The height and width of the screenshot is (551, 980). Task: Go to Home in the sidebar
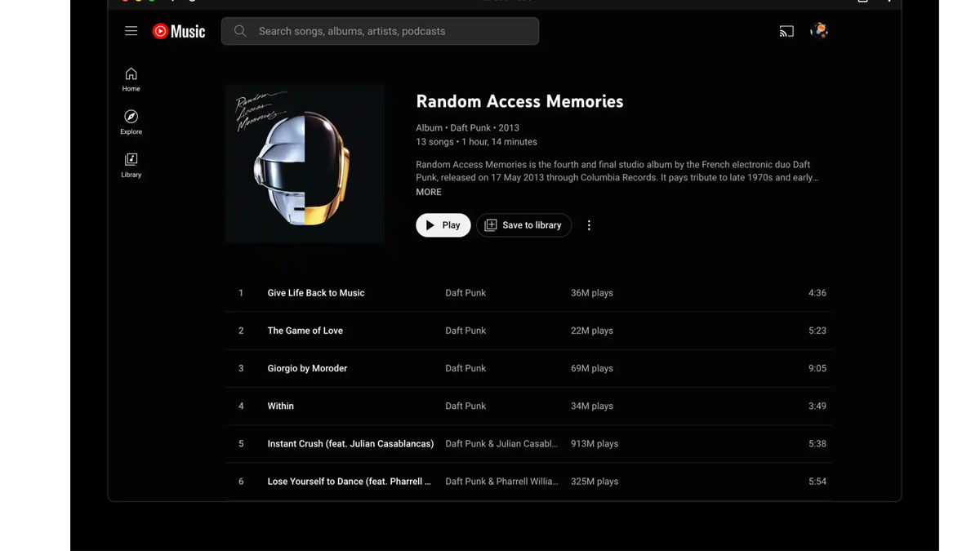click(131, 79)
